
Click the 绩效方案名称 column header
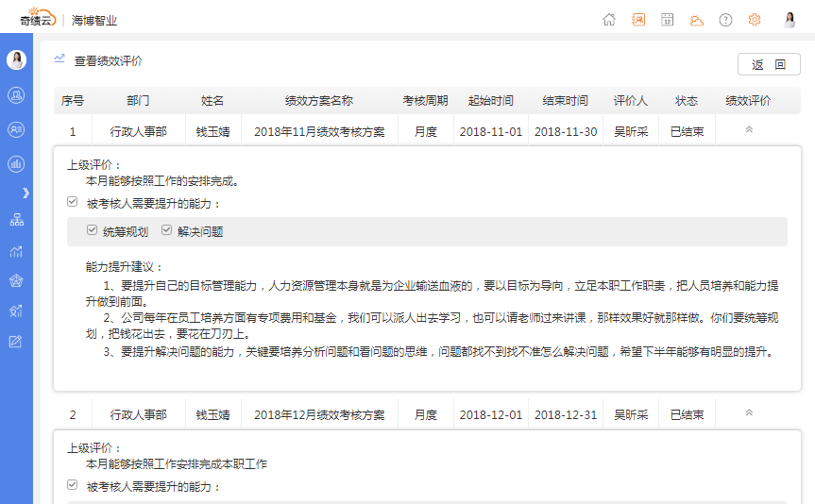click(318, 100)
